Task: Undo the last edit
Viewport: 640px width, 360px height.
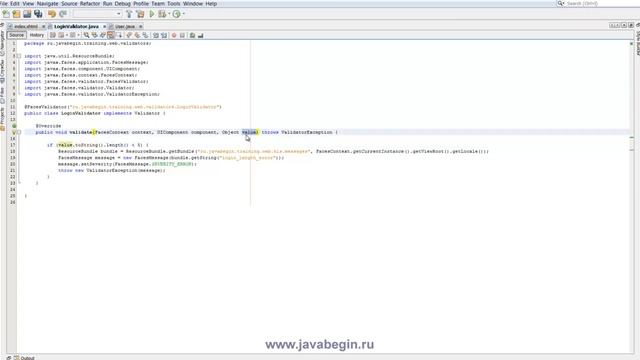Action: click(52, 14)
